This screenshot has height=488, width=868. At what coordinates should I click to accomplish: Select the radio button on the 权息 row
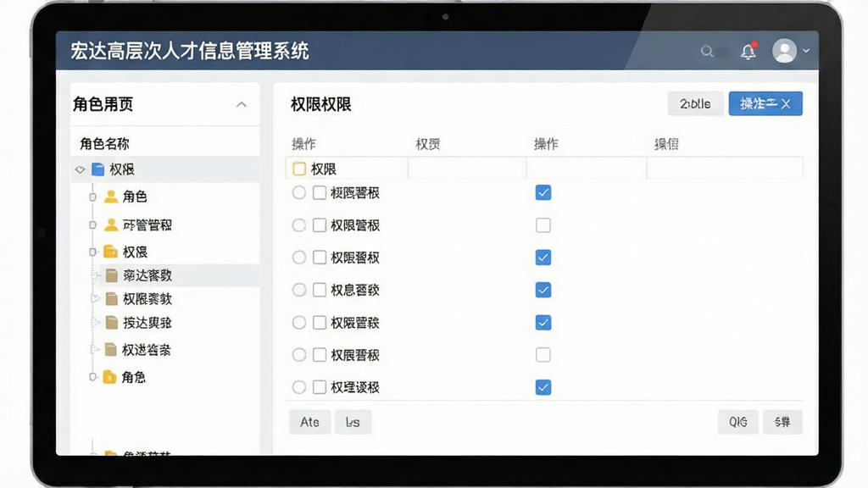point(299,290)
